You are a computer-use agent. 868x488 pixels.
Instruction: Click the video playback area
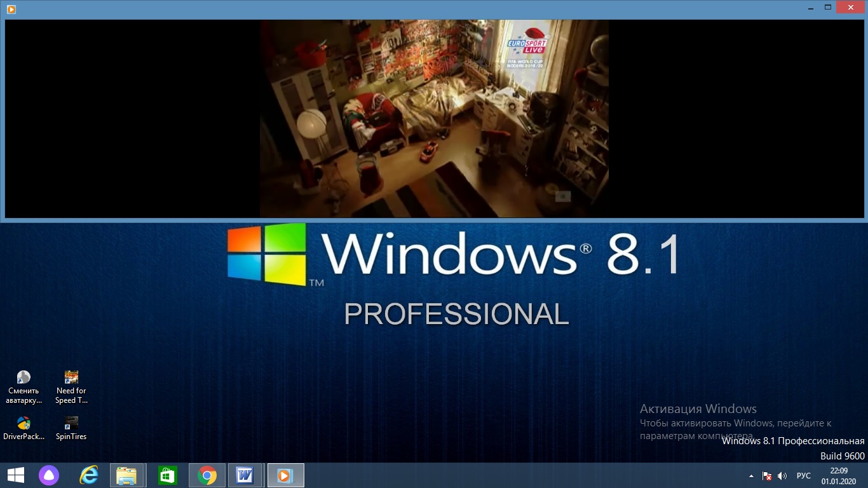[434, 119]
